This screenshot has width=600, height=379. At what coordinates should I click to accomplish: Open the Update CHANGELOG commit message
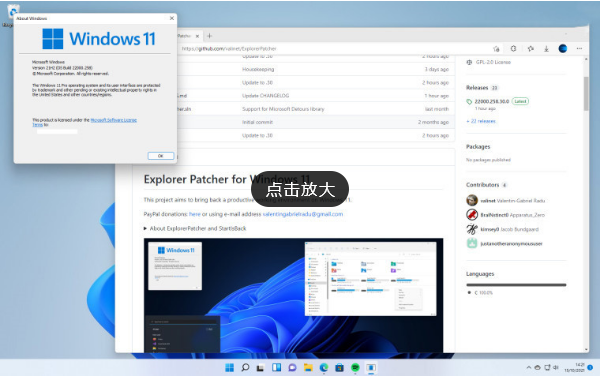pyautogui.click(x=266, y=96)
